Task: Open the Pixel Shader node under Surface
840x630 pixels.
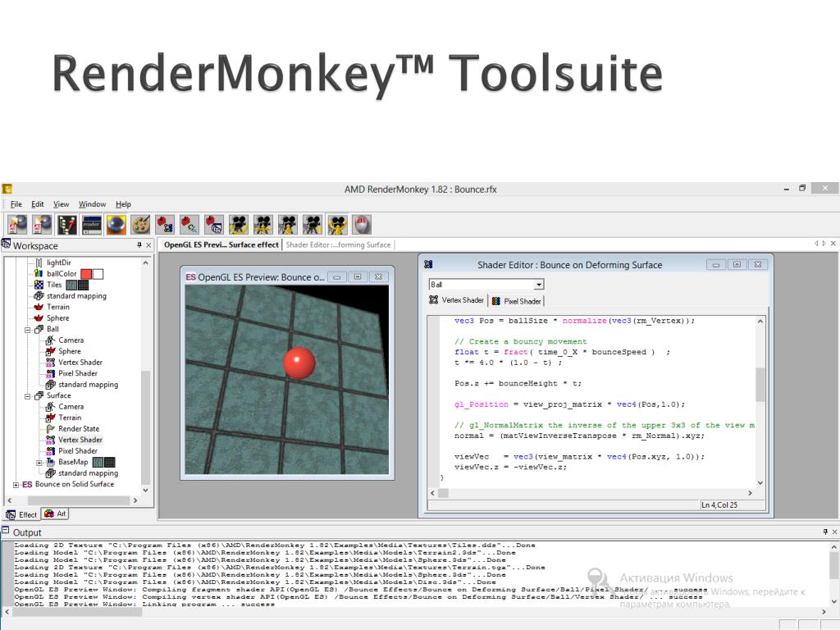Action: pos(78,451)
